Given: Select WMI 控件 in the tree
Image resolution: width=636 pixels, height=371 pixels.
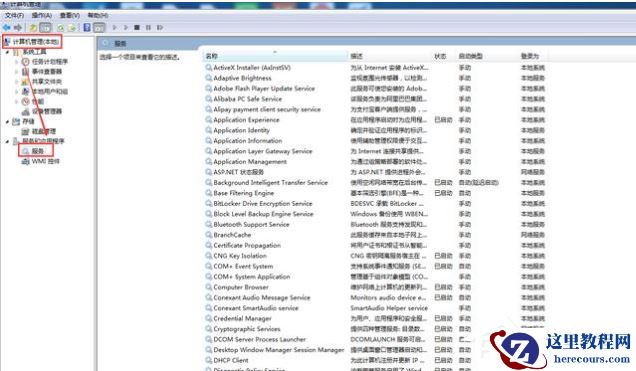Looking at the screenshot, I should (45, 161).
